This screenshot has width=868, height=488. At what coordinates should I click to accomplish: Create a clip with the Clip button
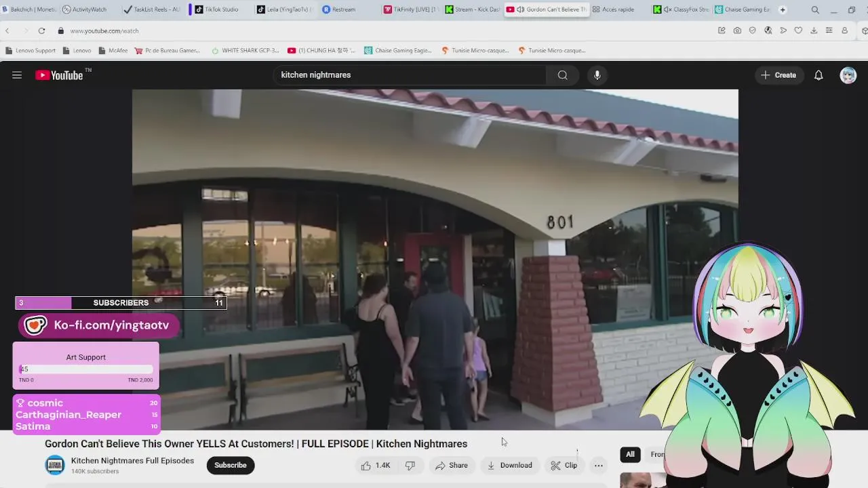(x=564, y=466)
